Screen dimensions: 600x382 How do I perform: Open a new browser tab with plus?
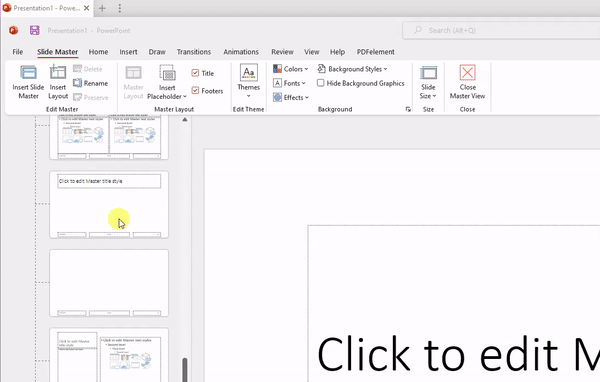tap(102, 8)
